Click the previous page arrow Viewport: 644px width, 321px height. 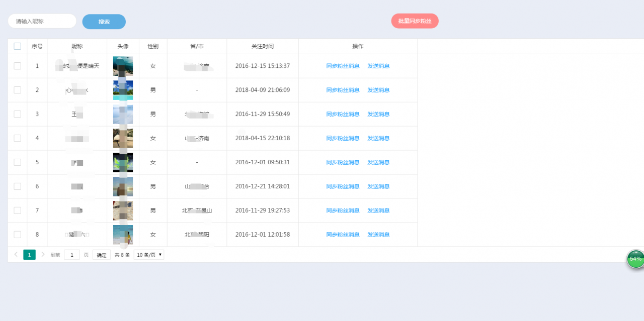[x=16, y=255]
